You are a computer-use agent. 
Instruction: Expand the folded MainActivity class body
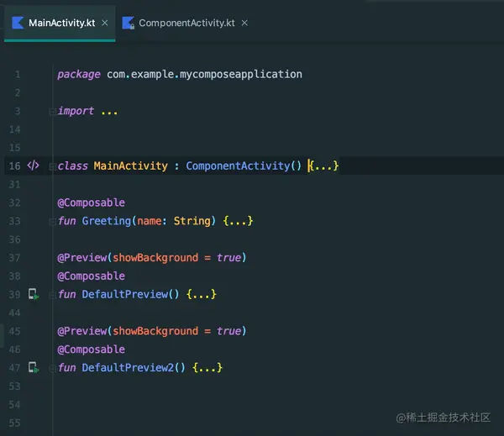pos(52,166)
